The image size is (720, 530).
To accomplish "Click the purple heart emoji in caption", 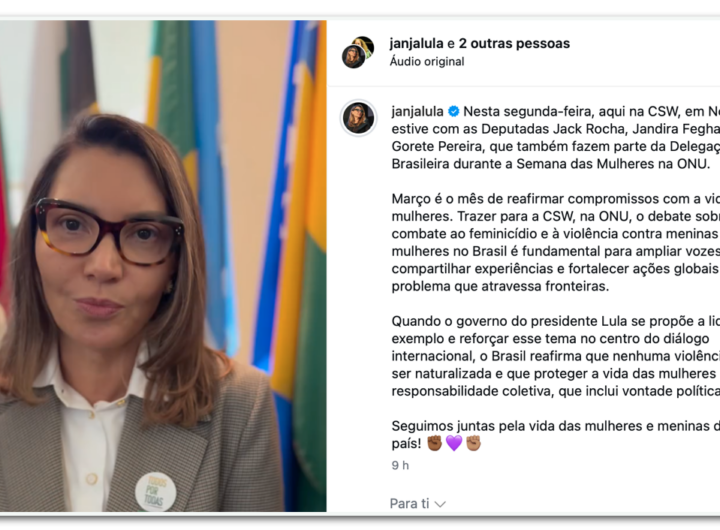I will pos(454,443).
